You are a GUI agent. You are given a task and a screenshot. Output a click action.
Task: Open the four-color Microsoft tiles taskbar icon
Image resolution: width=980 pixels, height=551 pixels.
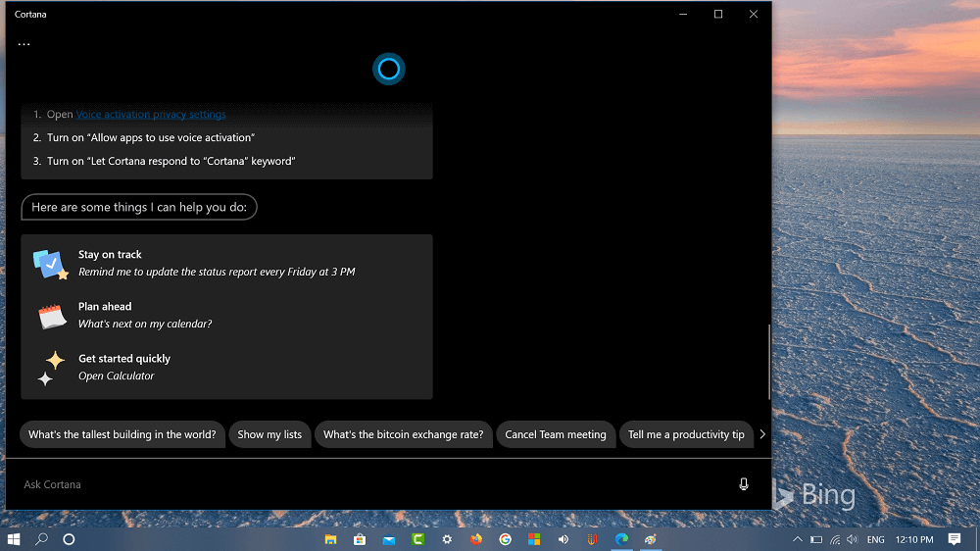coord(534,539)
